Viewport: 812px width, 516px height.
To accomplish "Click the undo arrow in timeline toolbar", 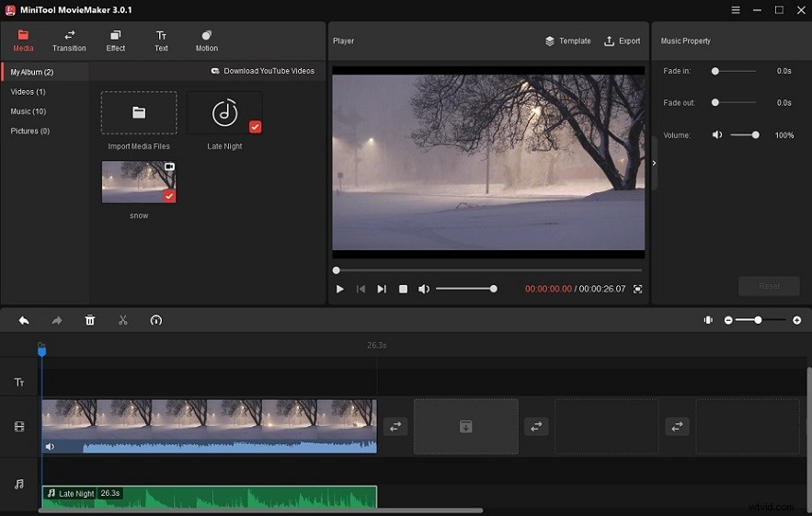I will coord(24,320).
